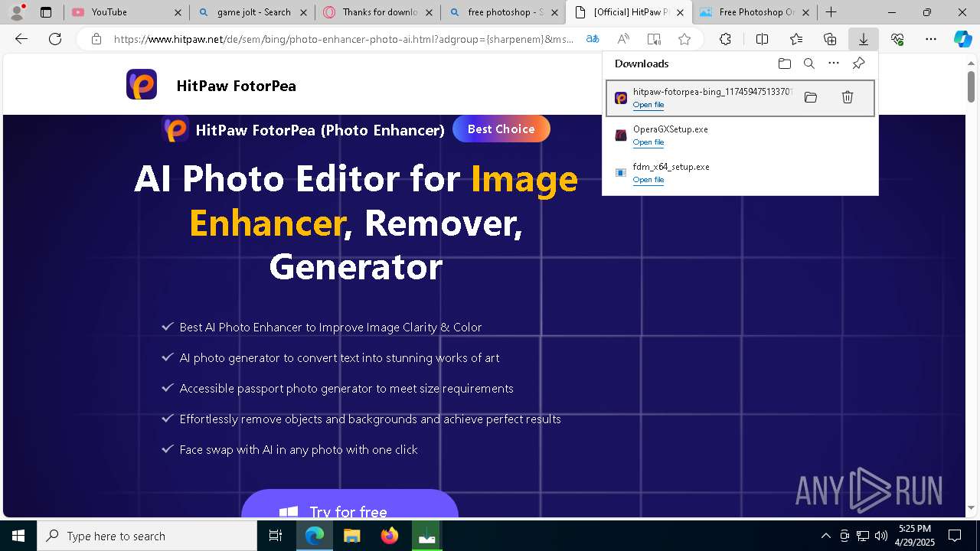Open the green download manager taskbar app

coord(427,536)
